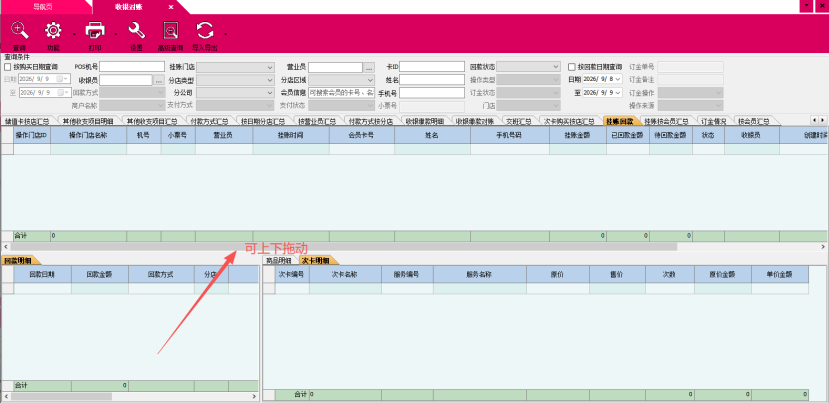829x403 pixels.
Task: Switch to the 交班汇总 tab
Action: point(518,121)
